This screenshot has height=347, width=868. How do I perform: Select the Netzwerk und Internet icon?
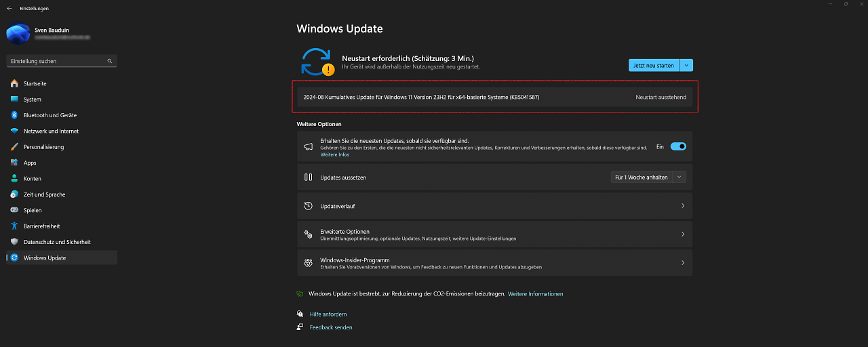coord(14,131)
